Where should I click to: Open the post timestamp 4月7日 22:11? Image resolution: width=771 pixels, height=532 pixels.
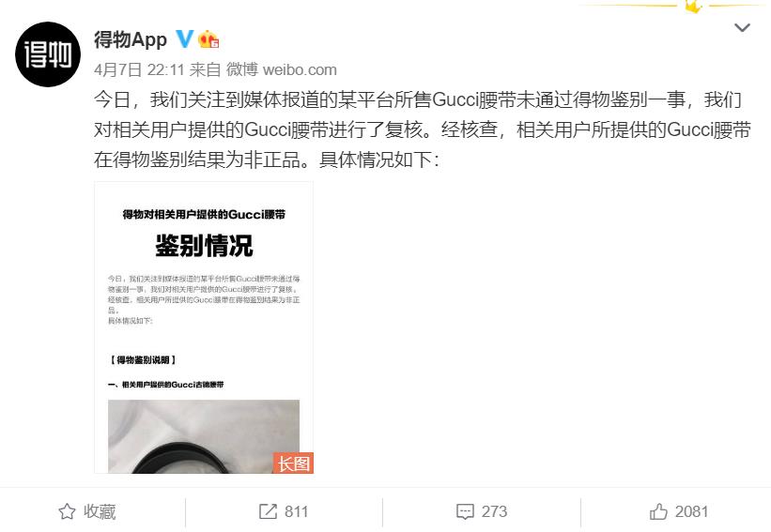click(x=139, y=69)
